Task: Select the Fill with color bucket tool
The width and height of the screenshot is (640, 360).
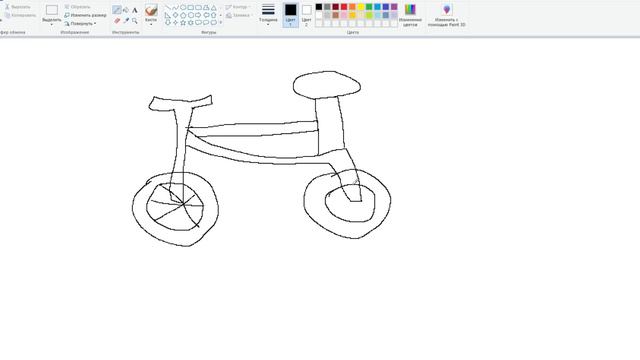Action: tap(126, 10)
